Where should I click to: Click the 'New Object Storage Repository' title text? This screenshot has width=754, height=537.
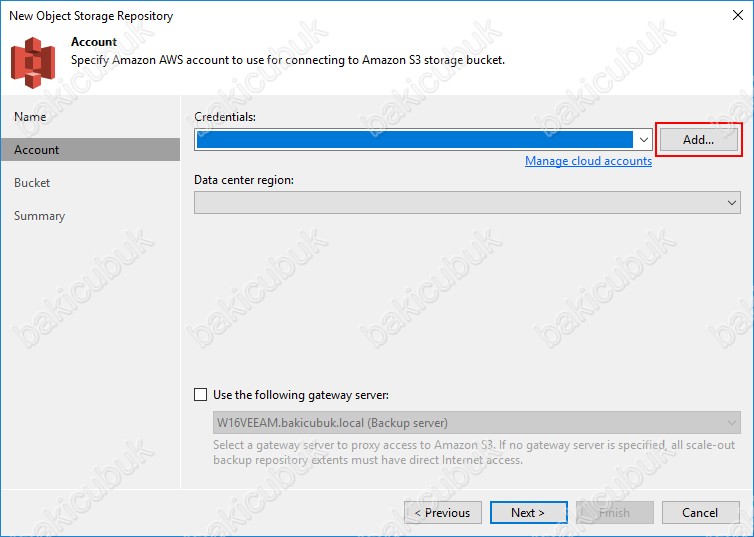pyautogui.click(x=91, y=16)
